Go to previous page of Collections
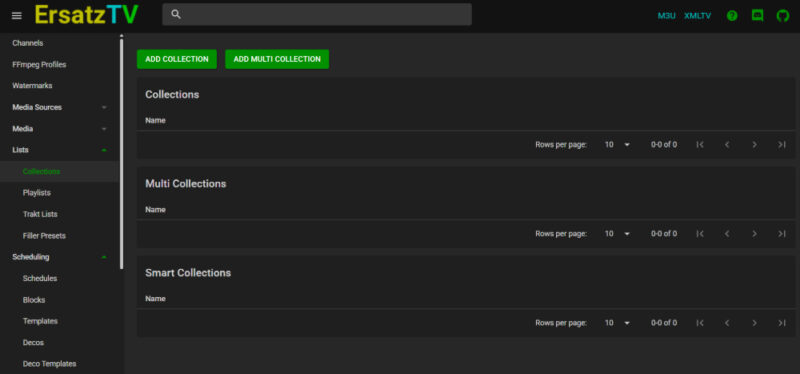The width and height of the screenshot is (800, 374). pyautogui.click(x=727, y=145)
